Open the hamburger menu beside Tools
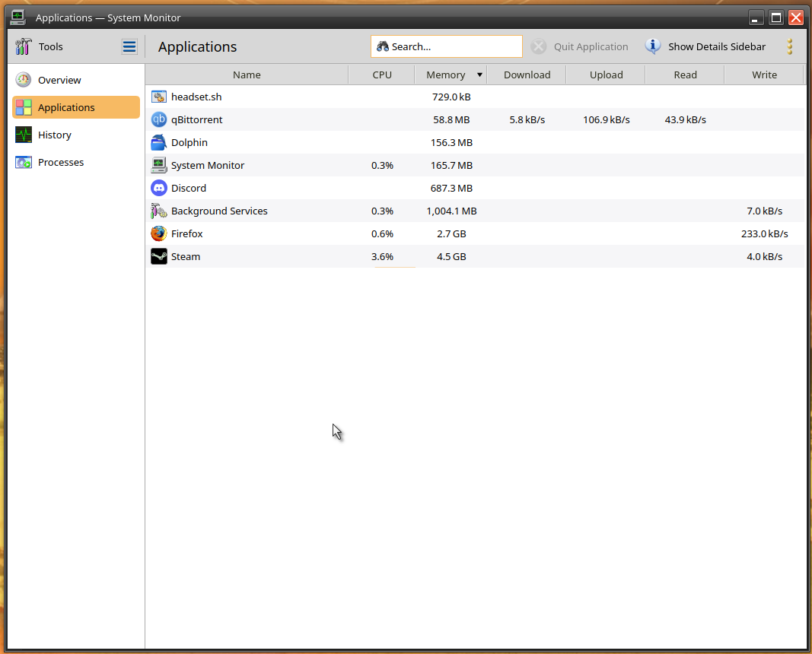This screenshot has height=654, width=812. [129, 46]
